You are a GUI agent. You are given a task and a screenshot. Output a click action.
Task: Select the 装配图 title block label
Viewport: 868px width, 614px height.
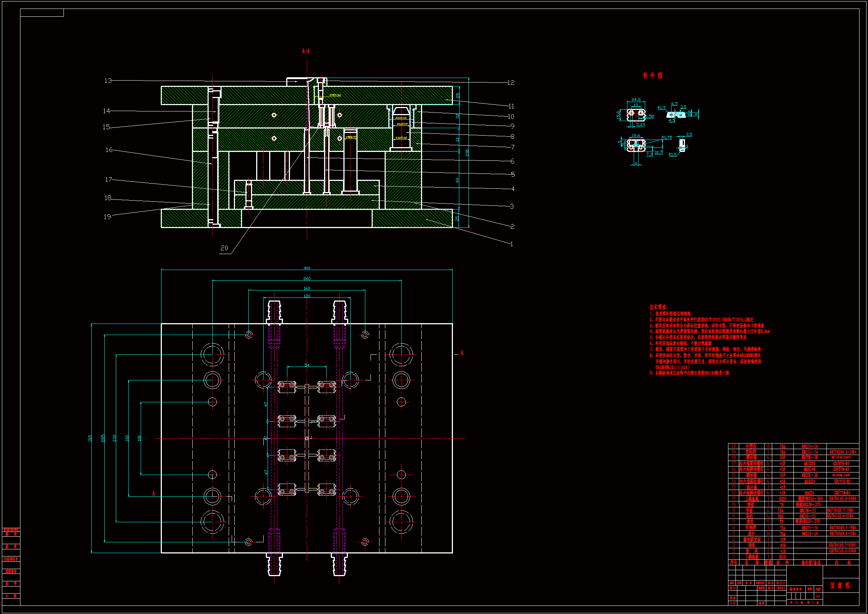pyautogui.click(x=840, y=586)
